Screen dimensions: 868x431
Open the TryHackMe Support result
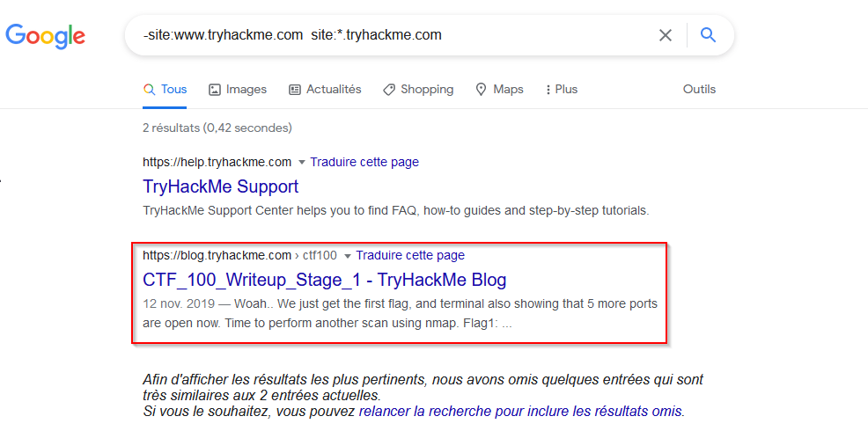[220, 186]
